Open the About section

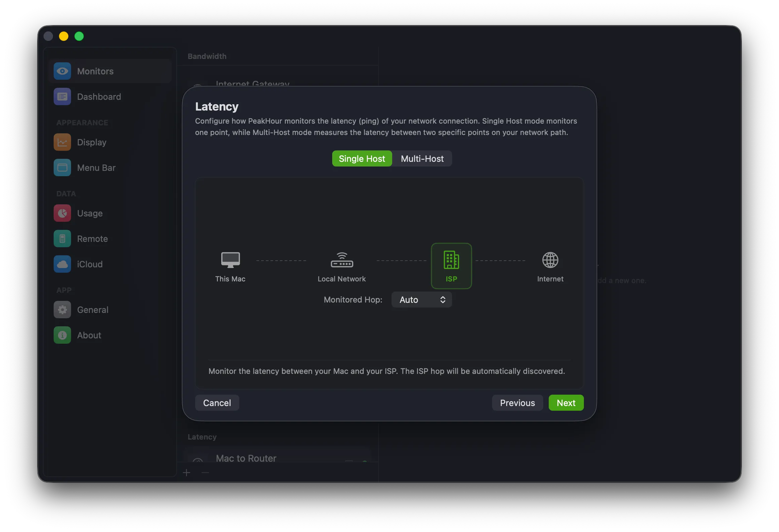(x=110, y=335)
